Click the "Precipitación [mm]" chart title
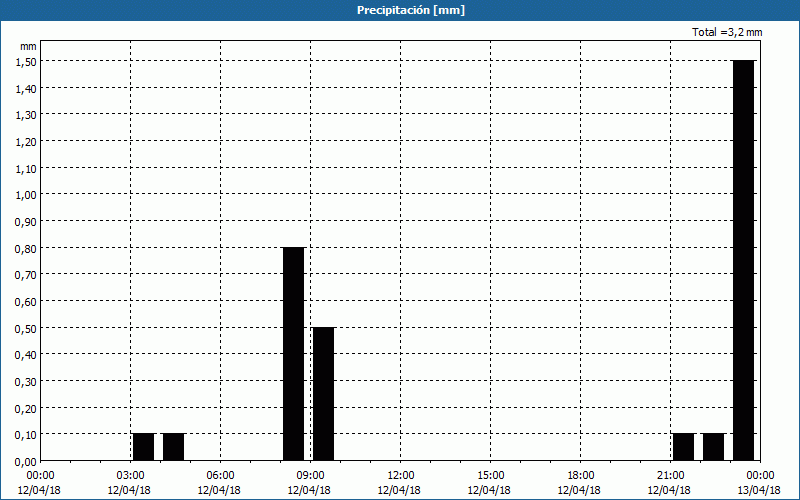This screenshot has height=500, width=800. [411, 10]
